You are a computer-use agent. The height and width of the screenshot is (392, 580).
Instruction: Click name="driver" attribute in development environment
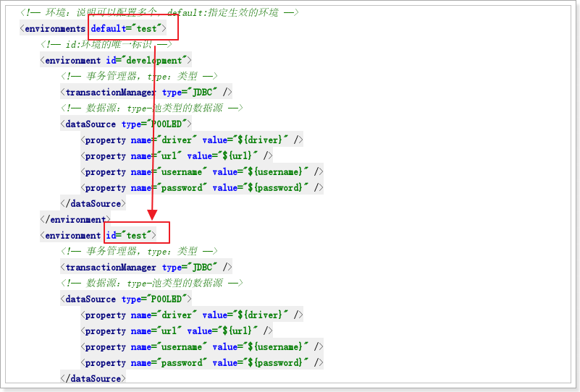[x=164, y=140]
